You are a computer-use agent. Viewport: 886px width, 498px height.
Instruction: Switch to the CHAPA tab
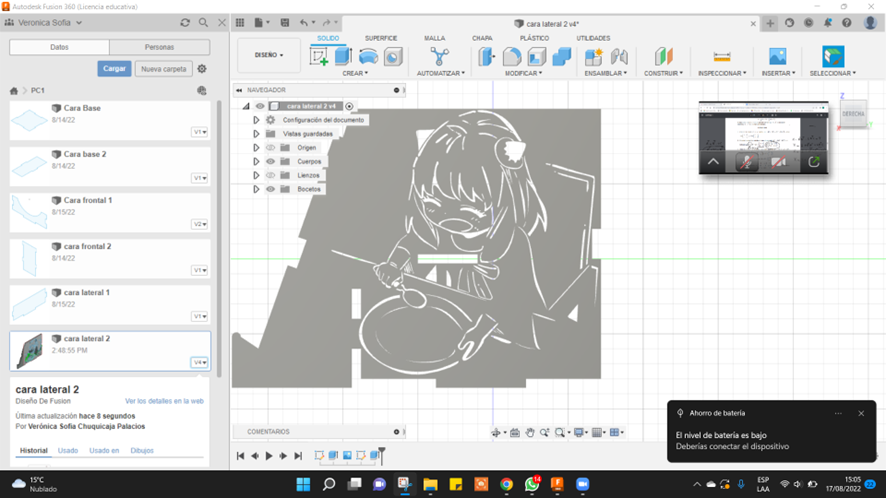click(482, 38)
